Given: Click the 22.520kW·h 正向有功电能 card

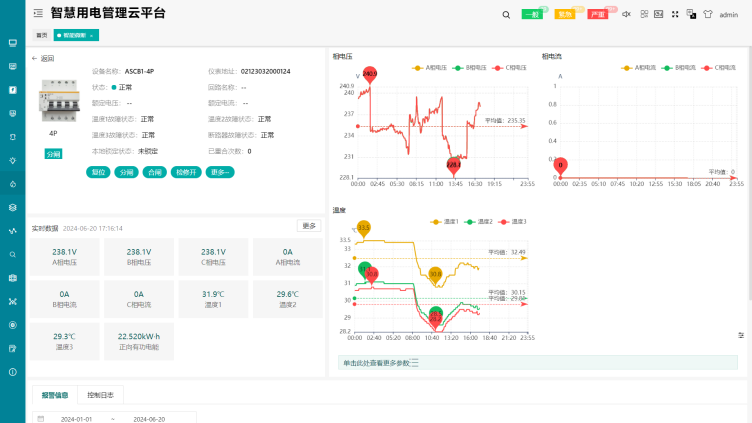Looking at the screenshot, I should click(x=139, y=341).
